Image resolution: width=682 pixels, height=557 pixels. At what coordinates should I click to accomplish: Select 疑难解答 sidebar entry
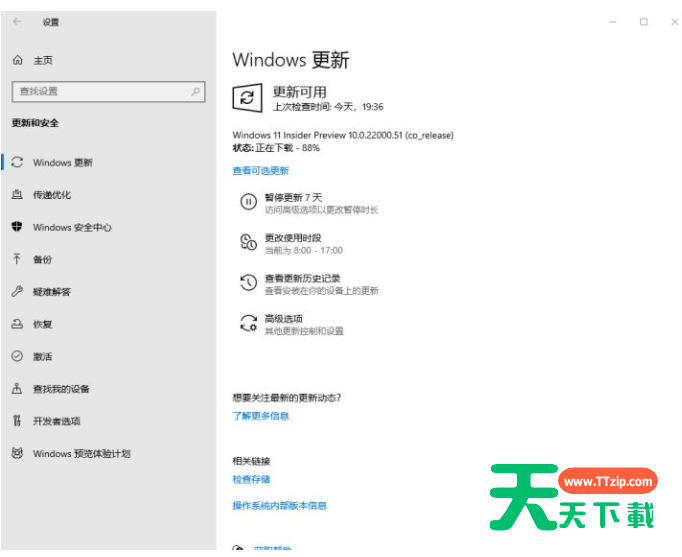click(x=52, y=292)
